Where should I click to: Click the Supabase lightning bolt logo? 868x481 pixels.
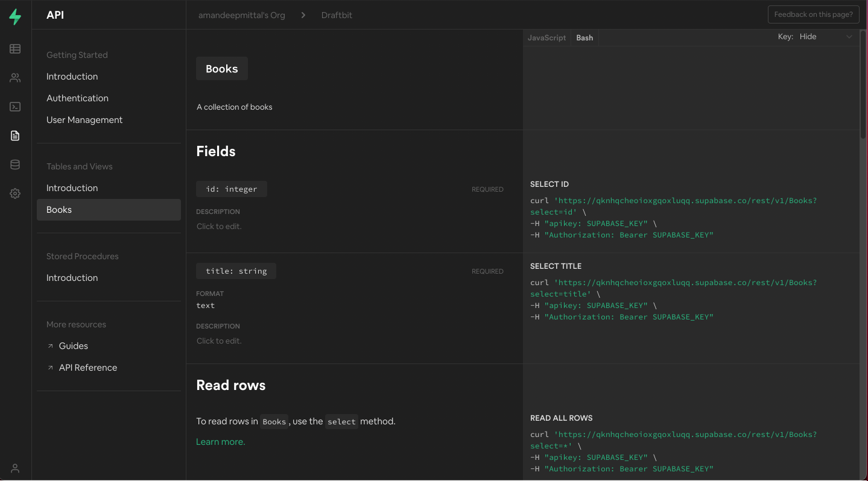[x=15, y=17]
